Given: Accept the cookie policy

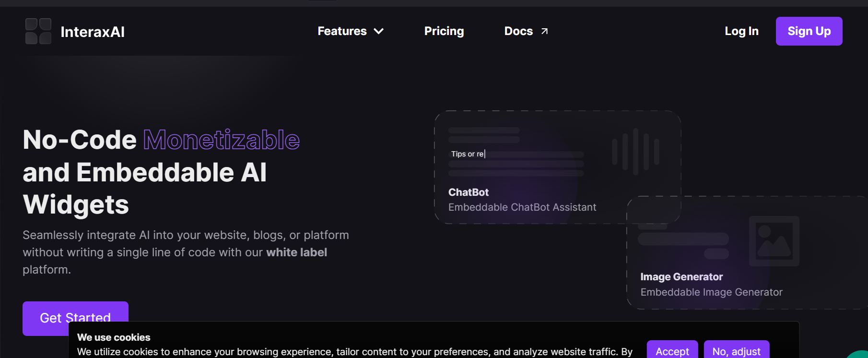Looking at the screenshot, I should coord(672,351).
